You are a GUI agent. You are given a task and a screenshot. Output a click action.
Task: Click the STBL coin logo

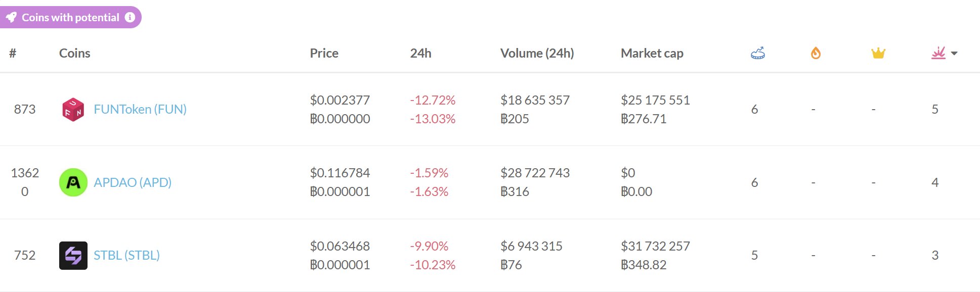click(73, 256)
